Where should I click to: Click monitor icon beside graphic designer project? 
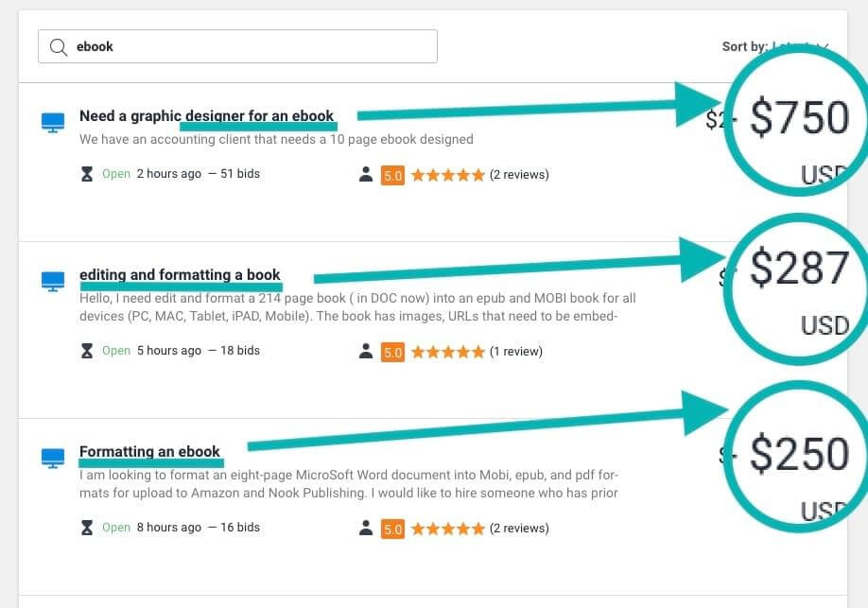(53, 122)
